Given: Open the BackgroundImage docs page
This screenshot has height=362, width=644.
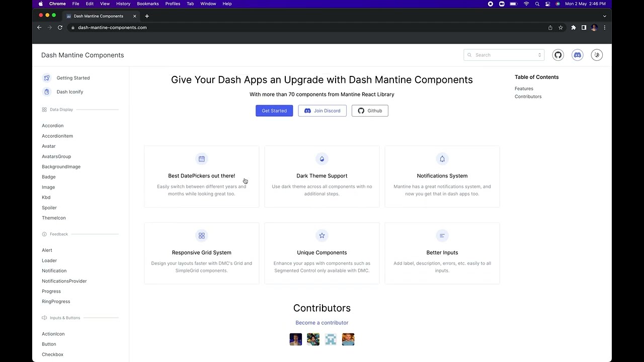Looking at the screenshot, I should pos(61,167).
